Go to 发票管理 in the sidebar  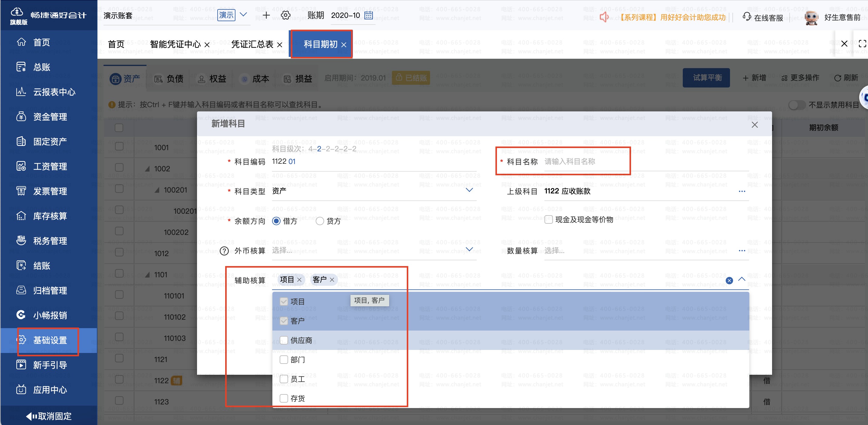click(x=50, y=191)
